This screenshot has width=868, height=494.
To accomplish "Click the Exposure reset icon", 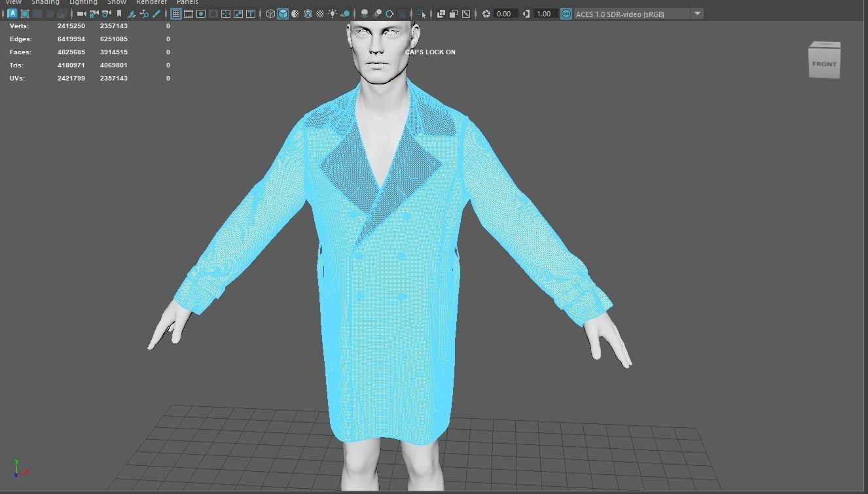I will click(486, 14).
